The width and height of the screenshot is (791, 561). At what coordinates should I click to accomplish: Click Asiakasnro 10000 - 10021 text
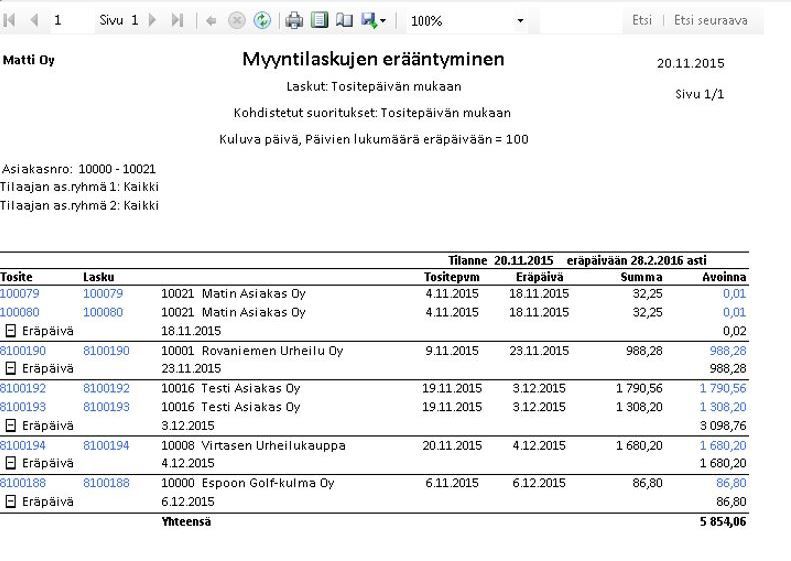coord(79,169)
